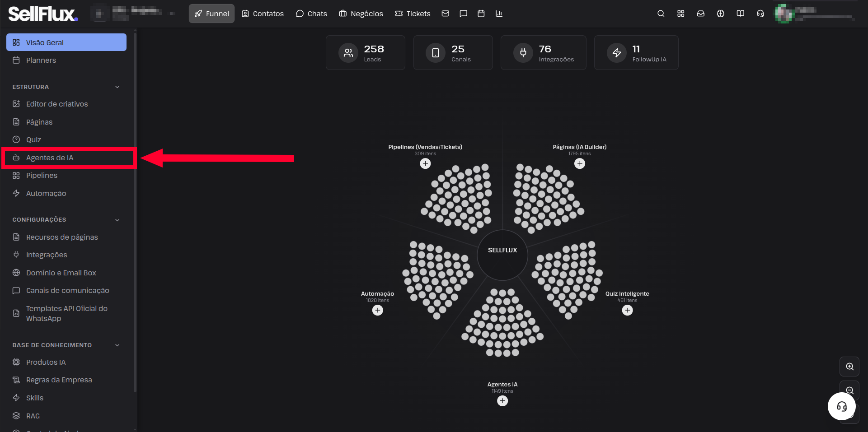Select Visão Geral in the sidebar
This screenshot has width=868, height=432.
[66, 42]
